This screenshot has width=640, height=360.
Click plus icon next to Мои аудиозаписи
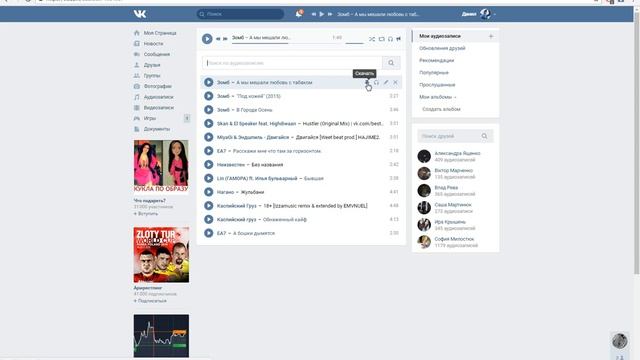point(491,36)
